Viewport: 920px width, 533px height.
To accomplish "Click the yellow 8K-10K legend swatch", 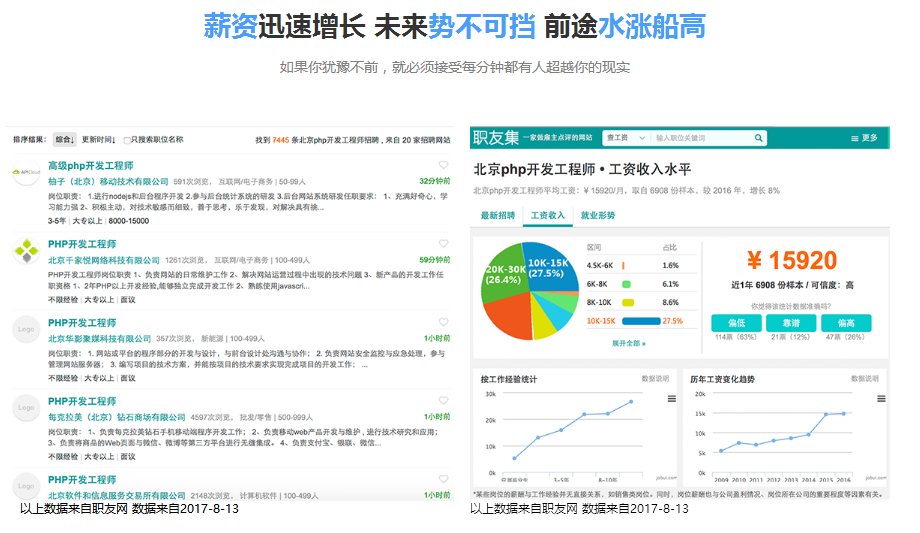I will tap(628, 302).
